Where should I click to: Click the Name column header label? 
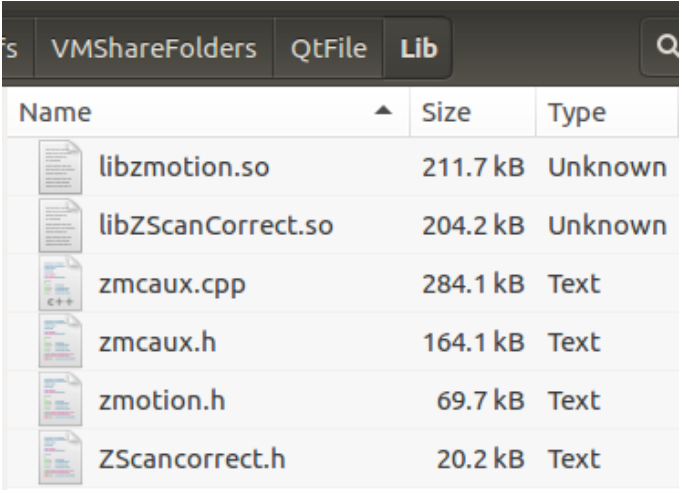pyautogui.click(x=55, y=112)
